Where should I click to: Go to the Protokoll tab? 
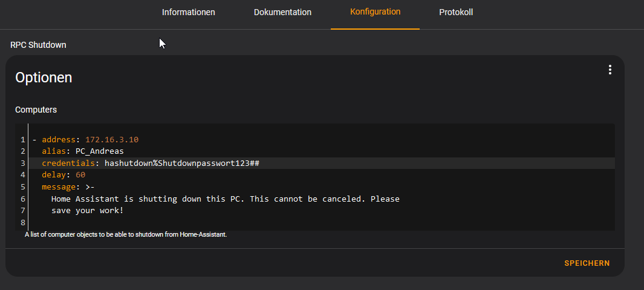(456, 12)
